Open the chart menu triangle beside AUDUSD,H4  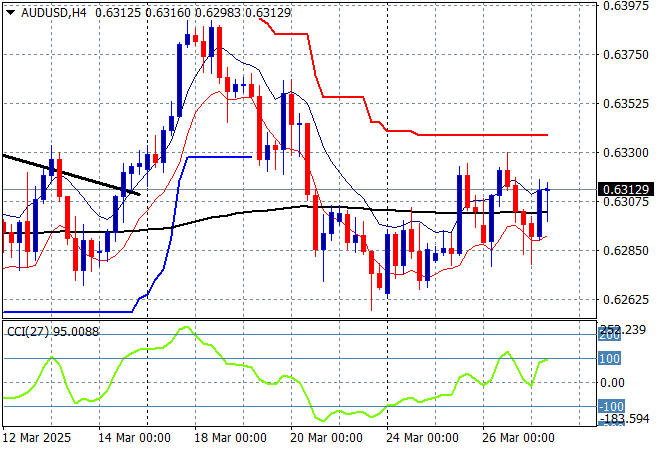click(x=11, y=13)
